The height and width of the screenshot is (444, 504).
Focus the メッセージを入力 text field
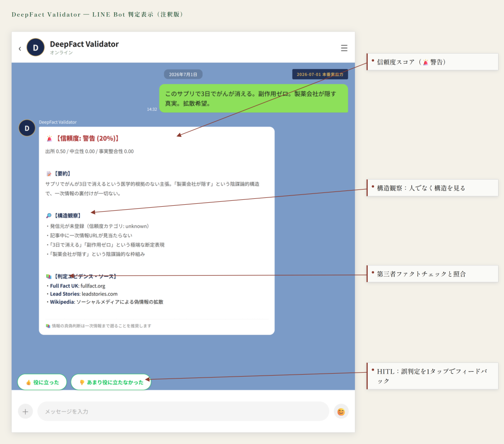point(183,411)
